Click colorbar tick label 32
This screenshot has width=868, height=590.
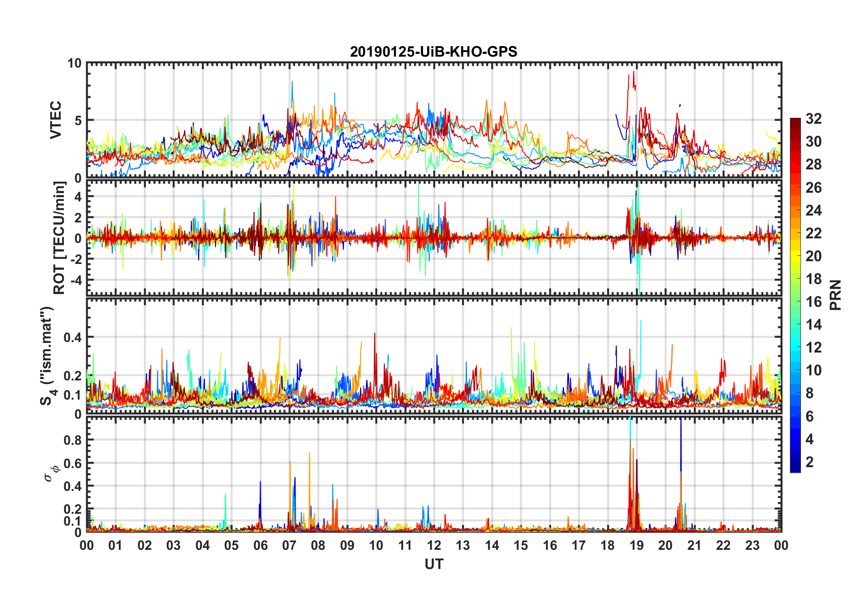tap(814, 119)
